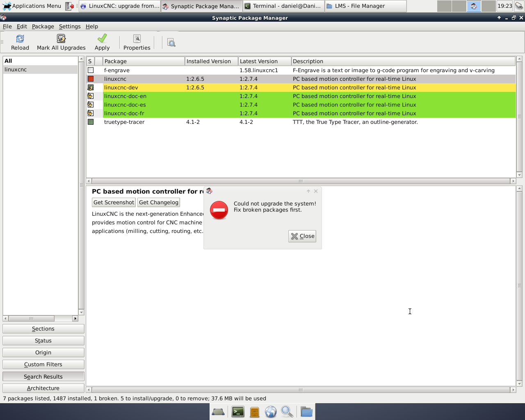Toggle installed status box for truetype-tracer
525x420 pixels.
tap(91, 122)
